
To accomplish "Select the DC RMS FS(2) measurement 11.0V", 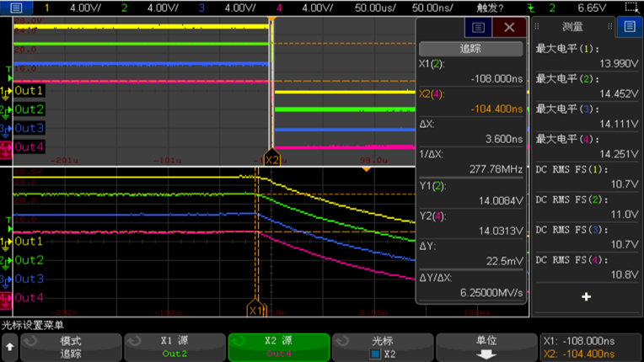I will point(587,207).
